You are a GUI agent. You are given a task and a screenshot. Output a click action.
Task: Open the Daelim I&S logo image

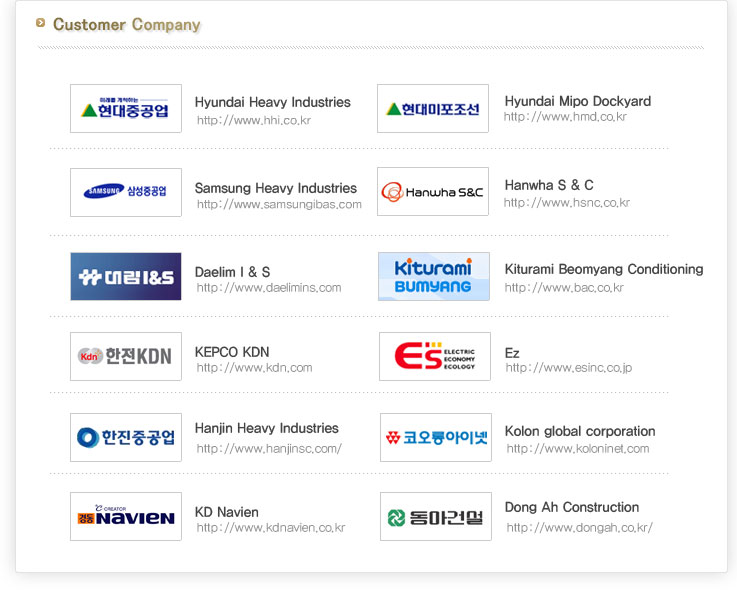tap(126, 276)
